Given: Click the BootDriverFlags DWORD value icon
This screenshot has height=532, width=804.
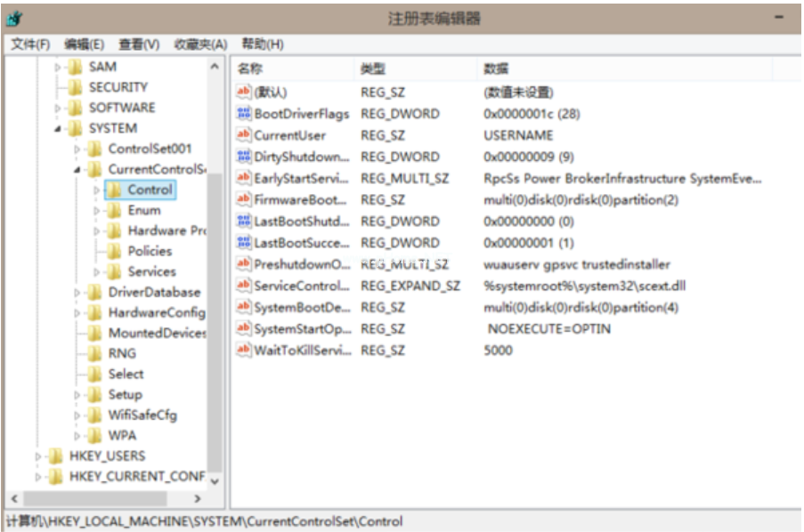Looking at the screenshot, I should coord(244,114).
